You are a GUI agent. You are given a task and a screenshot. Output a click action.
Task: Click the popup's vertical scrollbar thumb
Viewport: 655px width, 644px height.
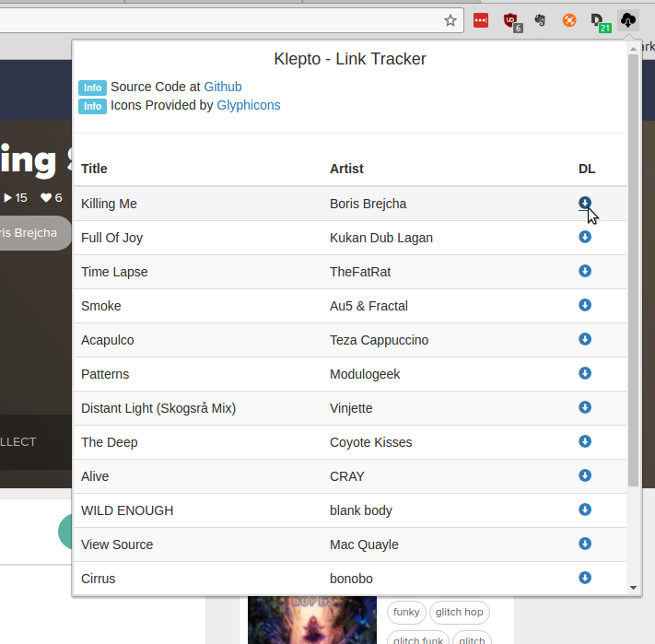[633, 270]
